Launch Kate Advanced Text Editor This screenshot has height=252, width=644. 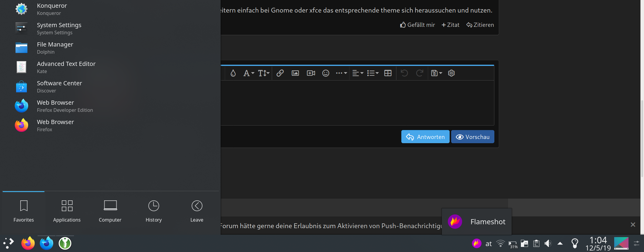point(110,67)
